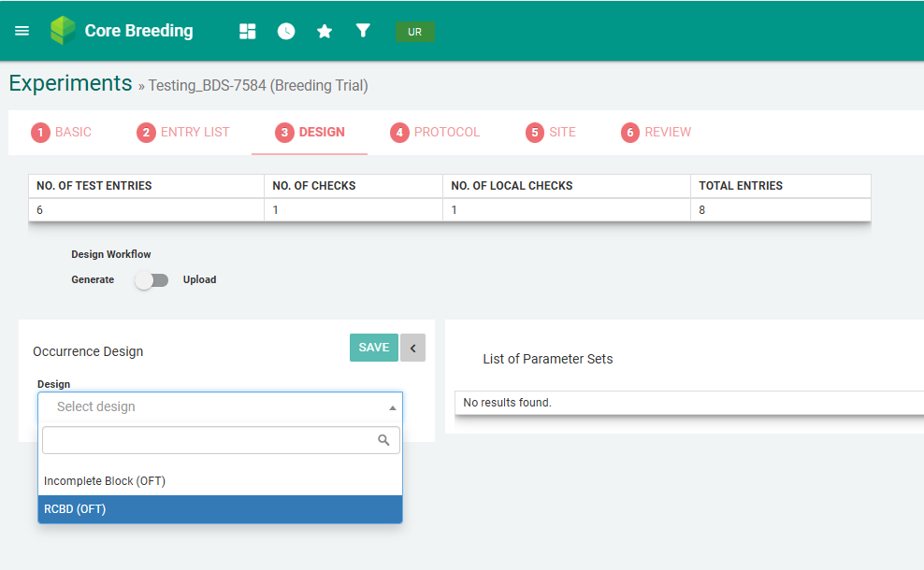This screenshot has width=924, height=570.
Task: Open the Site step tab
Action: click(551, 133)
